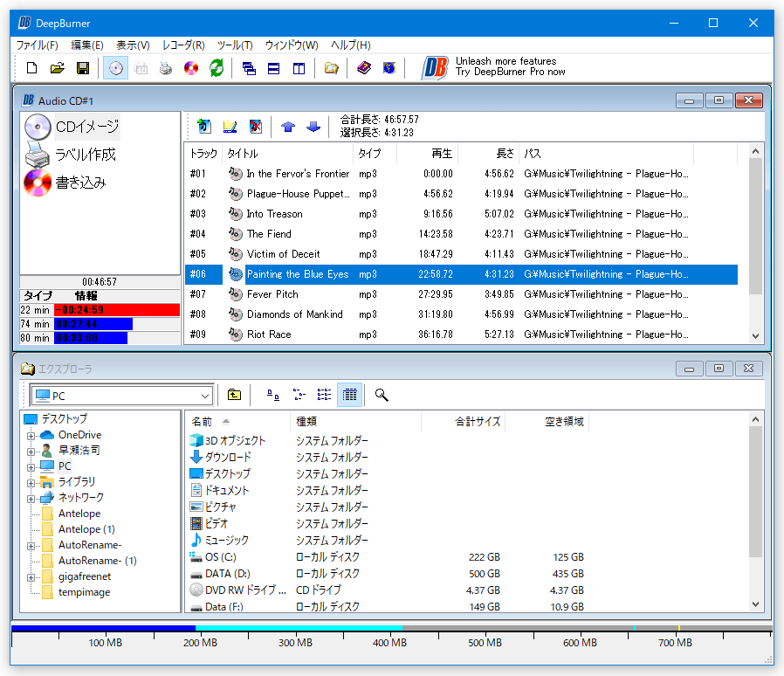The image size is (784, 676).
Task: Expand the AutoRename- folder tree node
Action: [x=31, y=546]
